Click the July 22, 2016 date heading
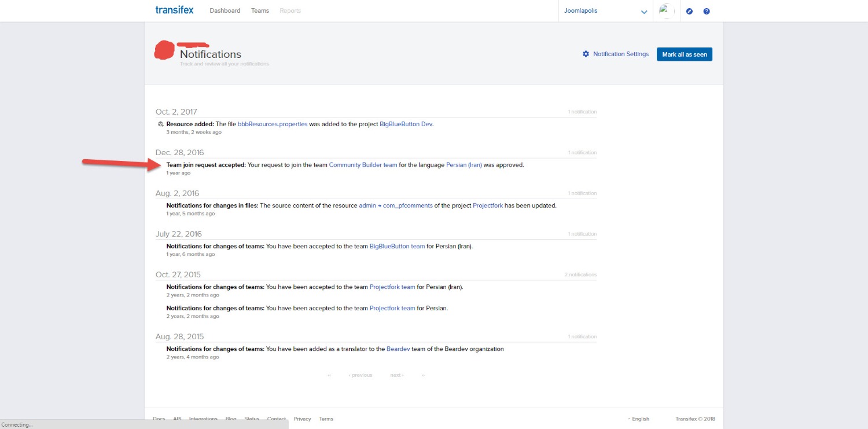Screen dimensions: 868x429 pos(179,234)
